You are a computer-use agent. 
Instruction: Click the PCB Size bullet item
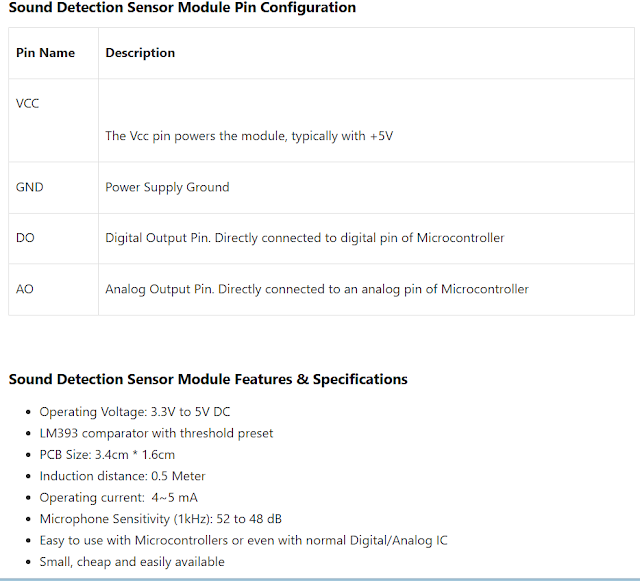pyautogui.click(x=107, y=454)
